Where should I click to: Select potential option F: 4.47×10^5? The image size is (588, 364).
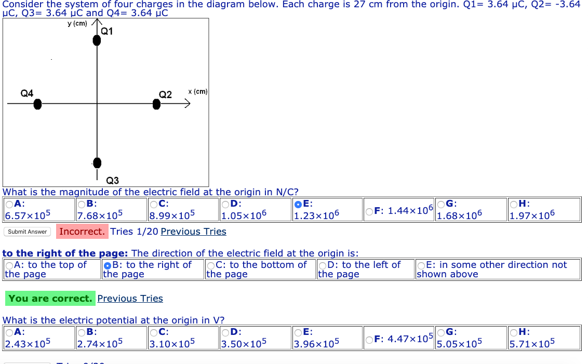point(369,340)
